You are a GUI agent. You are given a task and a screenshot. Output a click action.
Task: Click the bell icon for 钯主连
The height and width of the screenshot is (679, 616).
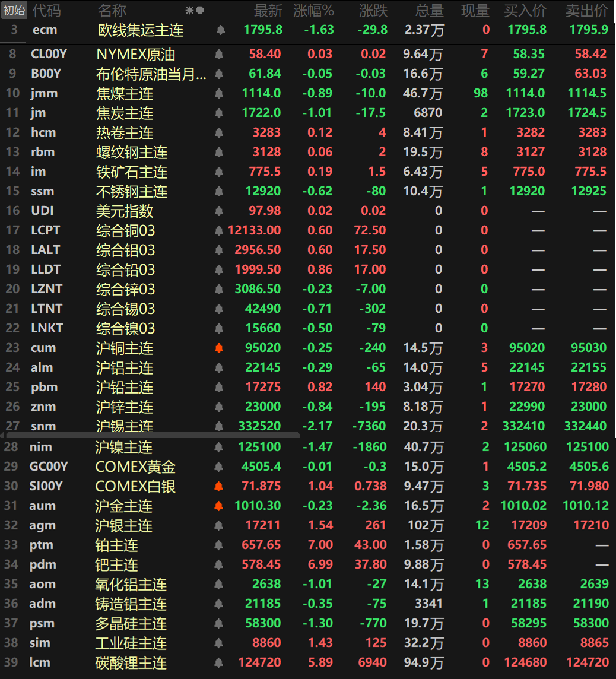(219, 564)
